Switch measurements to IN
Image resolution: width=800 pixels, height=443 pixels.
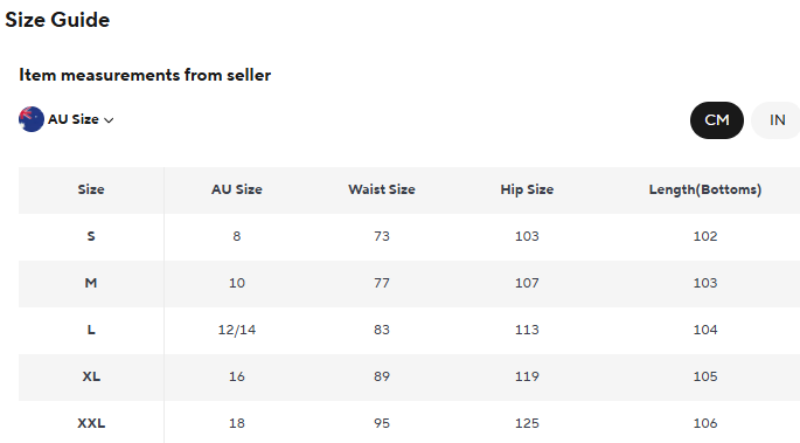coord(777,120)
